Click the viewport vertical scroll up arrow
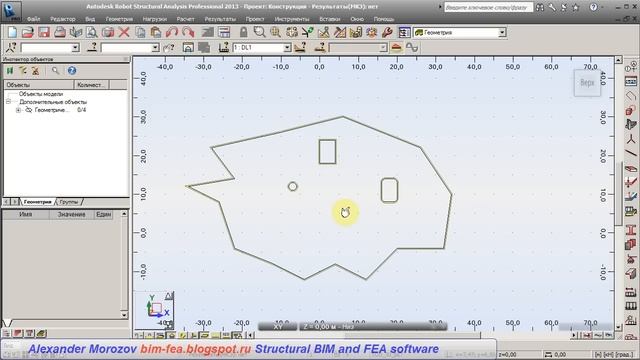Screen dimensions: 640x360 (x=618, y=60)
